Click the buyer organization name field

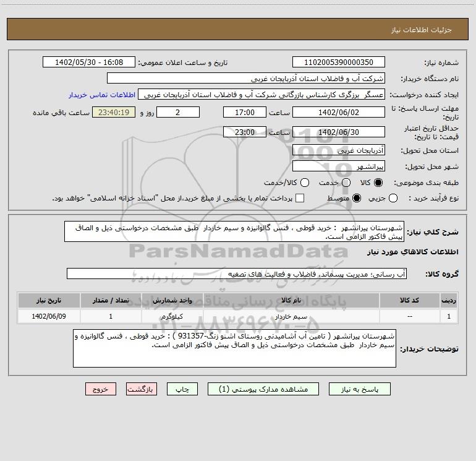(x=246, y=79)
